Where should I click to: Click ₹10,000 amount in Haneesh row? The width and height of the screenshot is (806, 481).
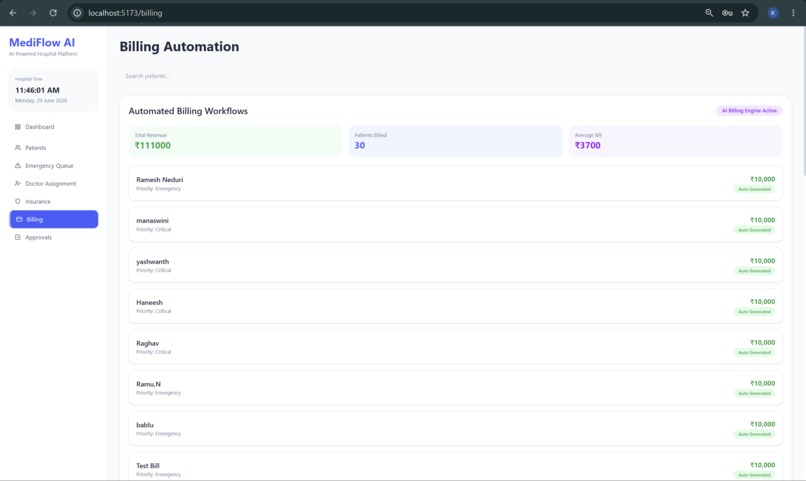[762, 302]
